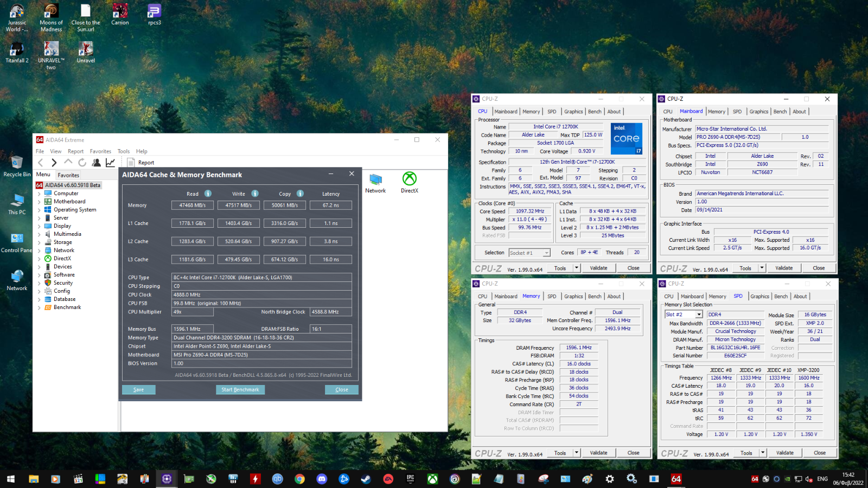Click the AIDA64 graph chart toolbar icon
The height and width of the screenshot is (488, 868).
[x=110, y=162]
